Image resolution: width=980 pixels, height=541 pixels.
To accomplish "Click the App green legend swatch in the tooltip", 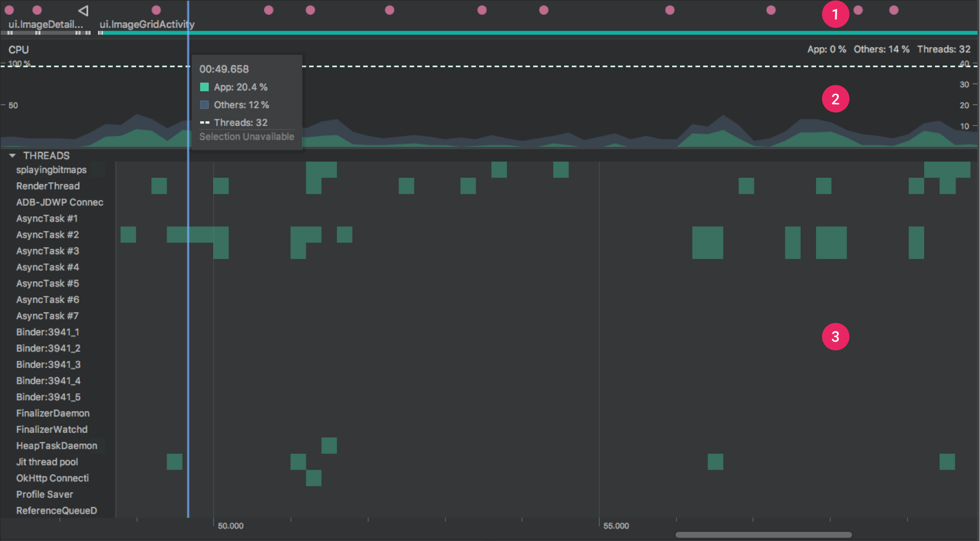I will point(204,87).
